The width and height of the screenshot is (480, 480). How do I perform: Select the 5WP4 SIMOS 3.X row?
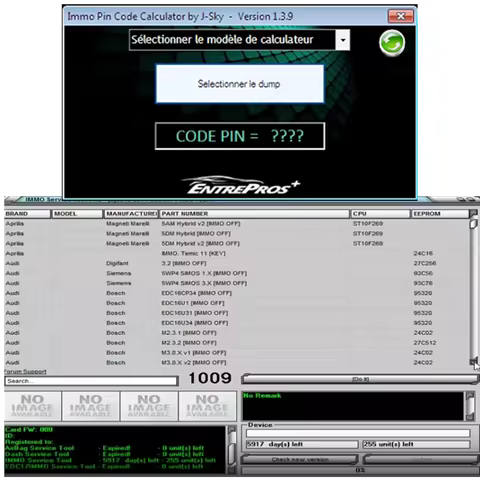pos(237,283)
